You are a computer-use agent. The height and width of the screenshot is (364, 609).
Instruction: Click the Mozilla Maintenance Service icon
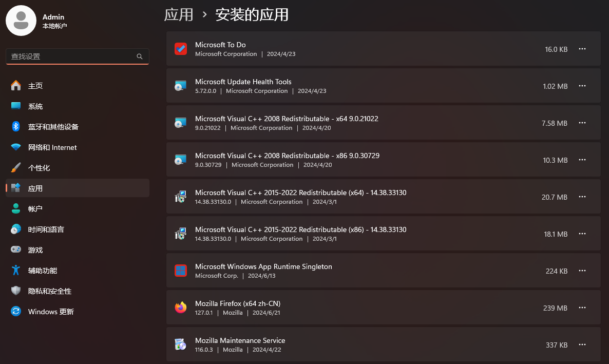pyautogui.click(x=181, y=344)
